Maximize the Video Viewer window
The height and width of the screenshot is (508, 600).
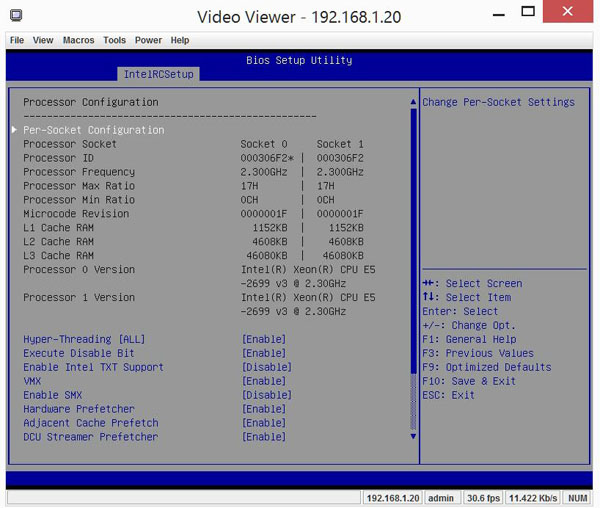[528, 11]
